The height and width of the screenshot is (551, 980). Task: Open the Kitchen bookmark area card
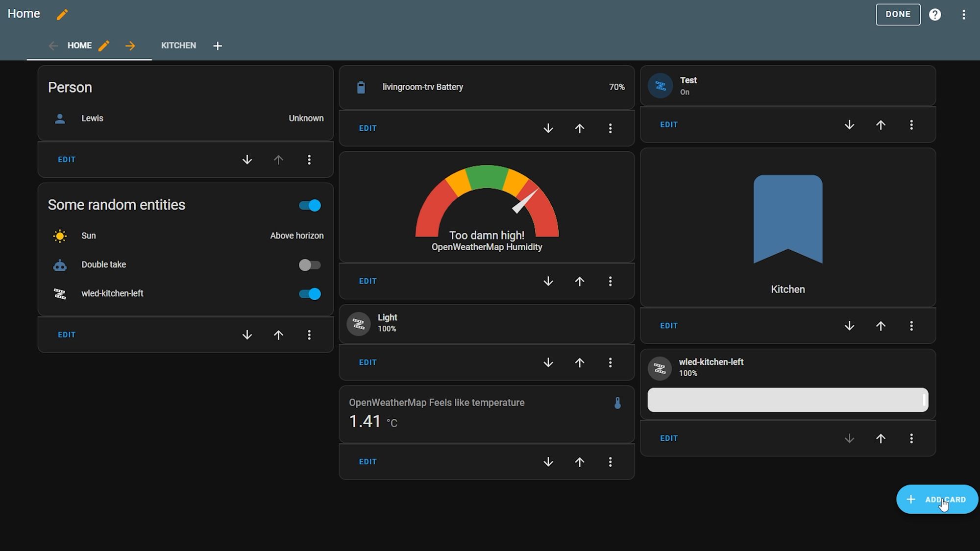pos(788,228)
